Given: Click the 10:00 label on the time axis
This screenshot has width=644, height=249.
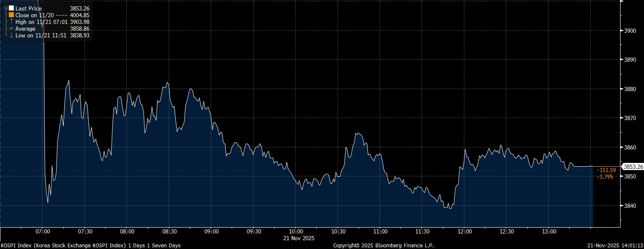Looking at the screenshot, I should [x=296, y=232].
